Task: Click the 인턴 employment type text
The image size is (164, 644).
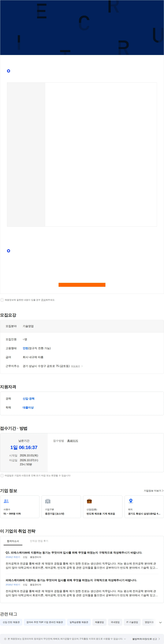Action: [x=25, y=348]
